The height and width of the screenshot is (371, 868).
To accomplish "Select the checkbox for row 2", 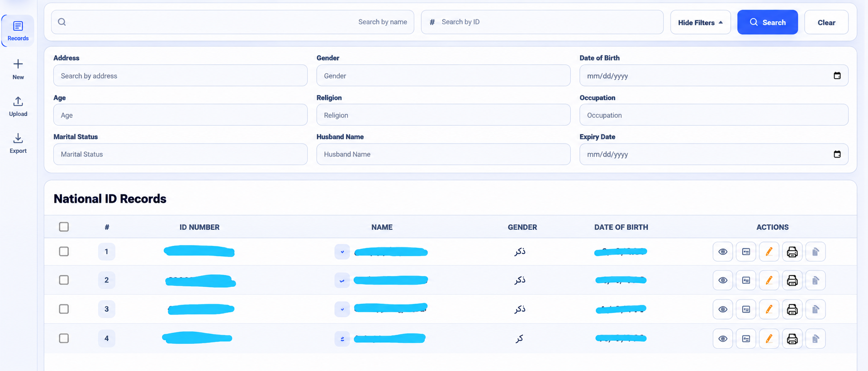I will (64, 280).
